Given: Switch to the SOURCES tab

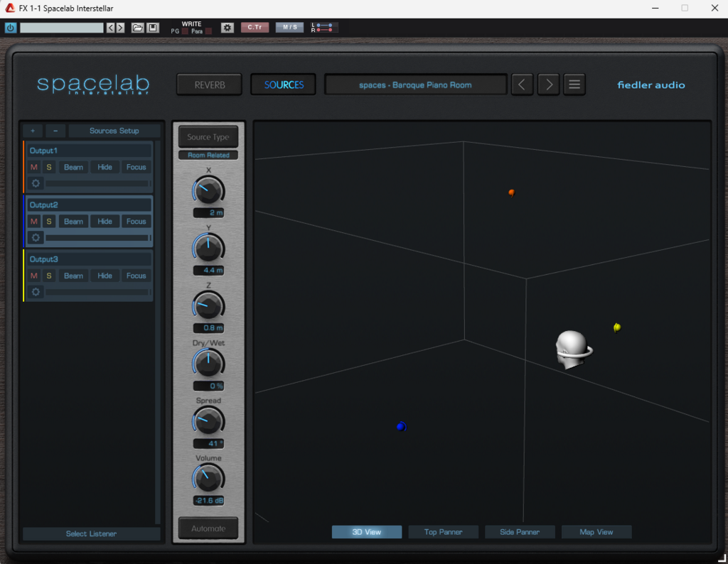Looking at the screenshot, I should click(x=284, y=85).
